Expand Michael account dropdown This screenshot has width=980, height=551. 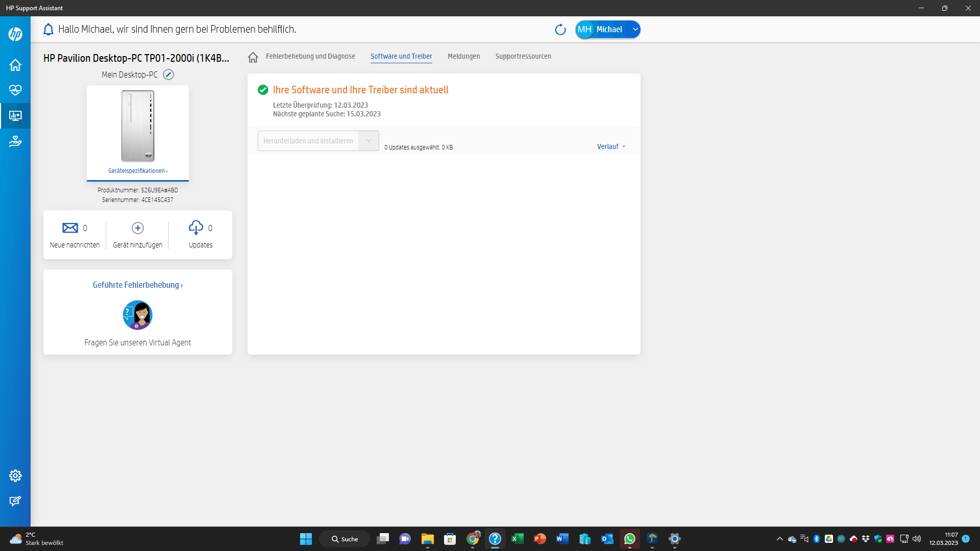(635, 30)
